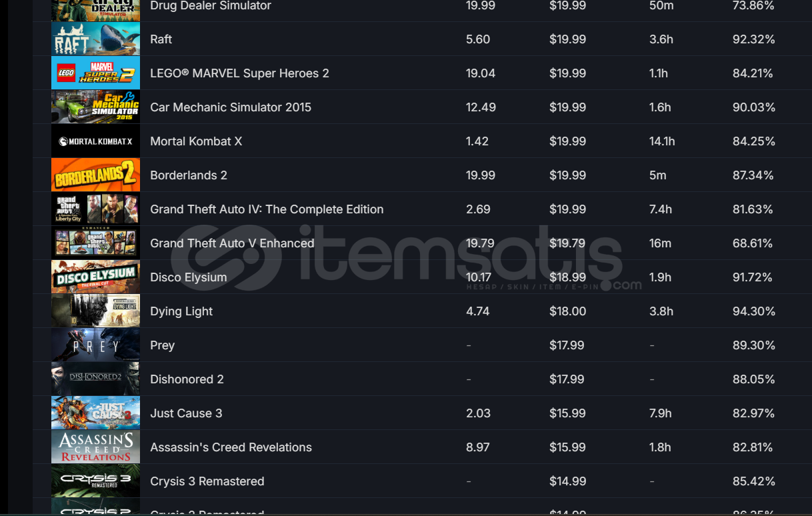Open the Grand Theft Auto V Enhanced title
The width and height of the screenshot is (812, 516).
(232, 243)
